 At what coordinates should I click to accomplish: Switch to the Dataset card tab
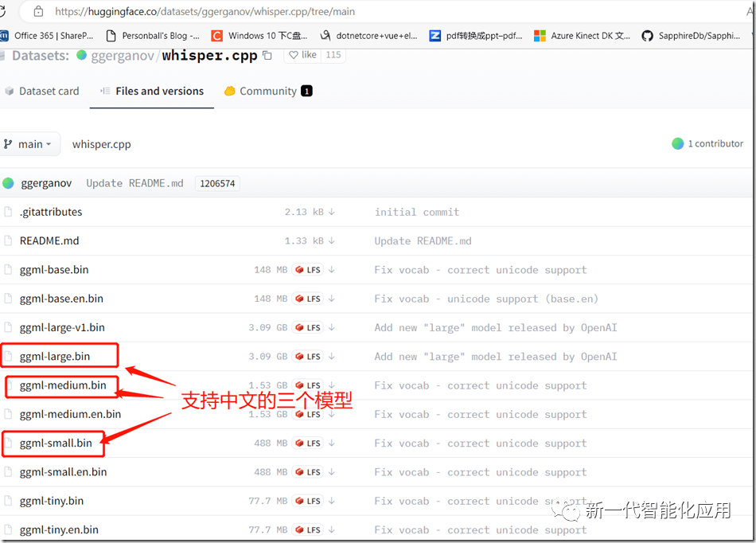point(42,91)
